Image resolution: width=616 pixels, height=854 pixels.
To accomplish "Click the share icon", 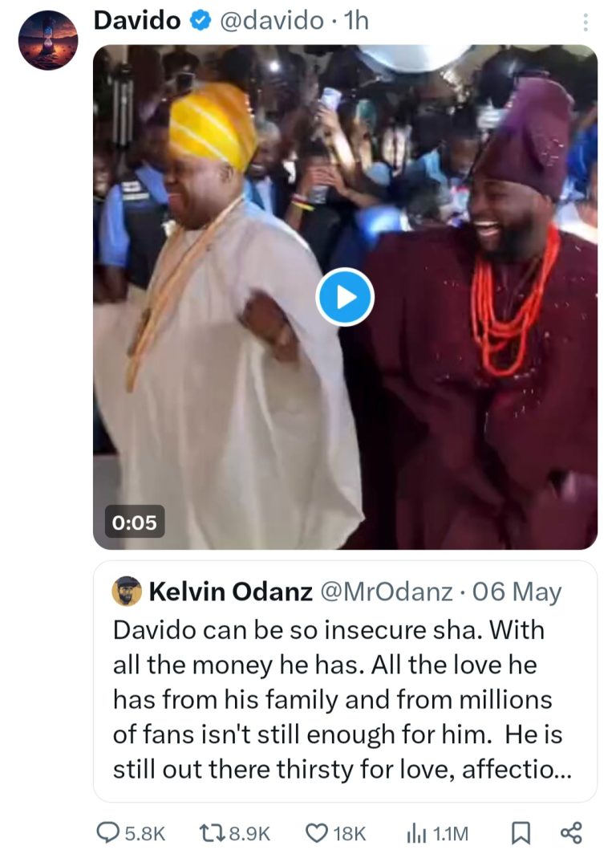I will pyautogui.click(x=570, y=833).
